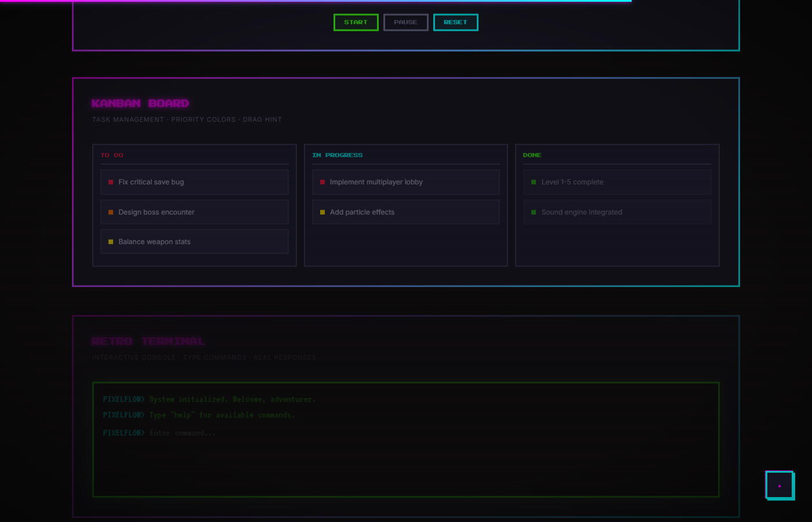Image resolution: width=812 pixels, height=522 pixels.
Task: Select the IN PROGRESS column header
Action: [x=337, y=155]
